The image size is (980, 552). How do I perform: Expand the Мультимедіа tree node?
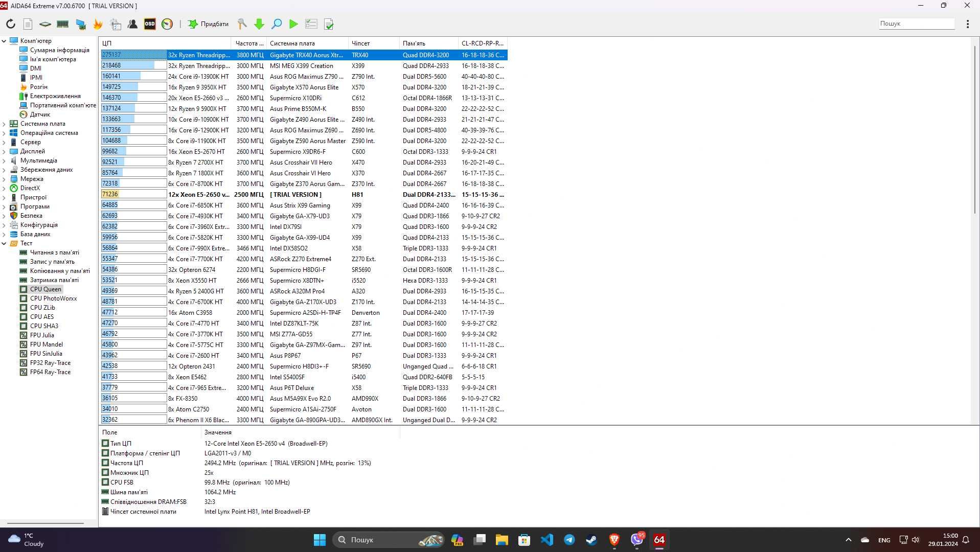click(4, 160)
